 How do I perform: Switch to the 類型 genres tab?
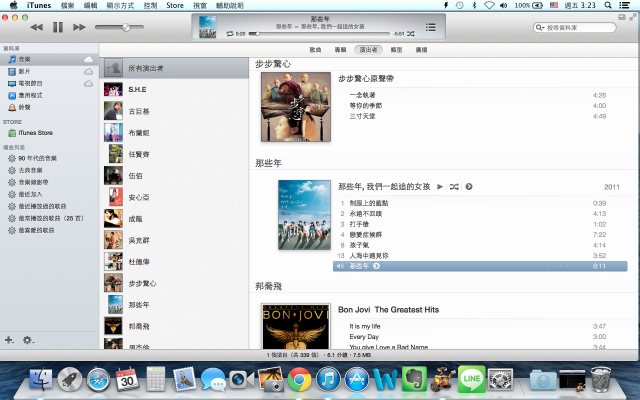396,50
